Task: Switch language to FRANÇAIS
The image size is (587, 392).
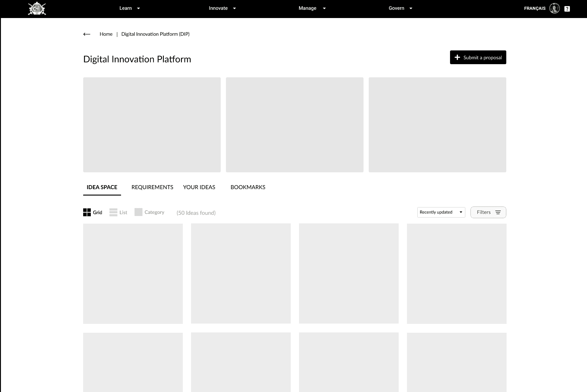Action: coord(535,9)
